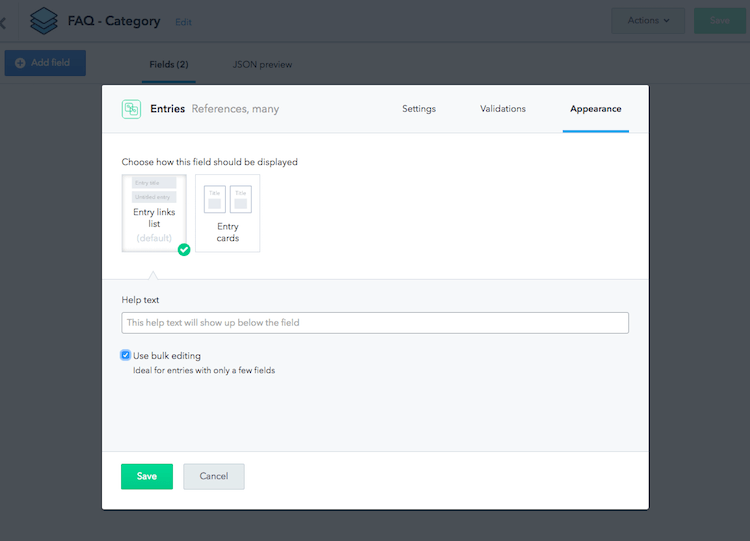Click the plus icon in Add field

[20, 63]
